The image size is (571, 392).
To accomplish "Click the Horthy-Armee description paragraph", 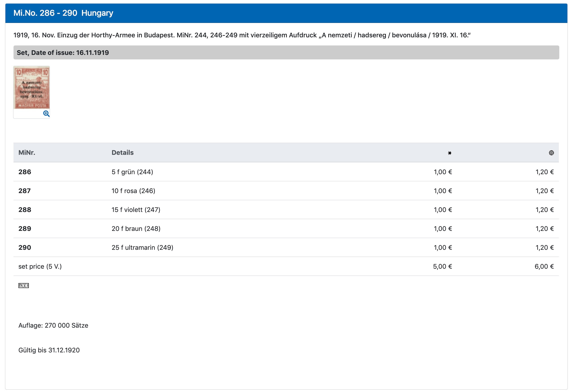I will pyautogui.click(x=242, y=35).
